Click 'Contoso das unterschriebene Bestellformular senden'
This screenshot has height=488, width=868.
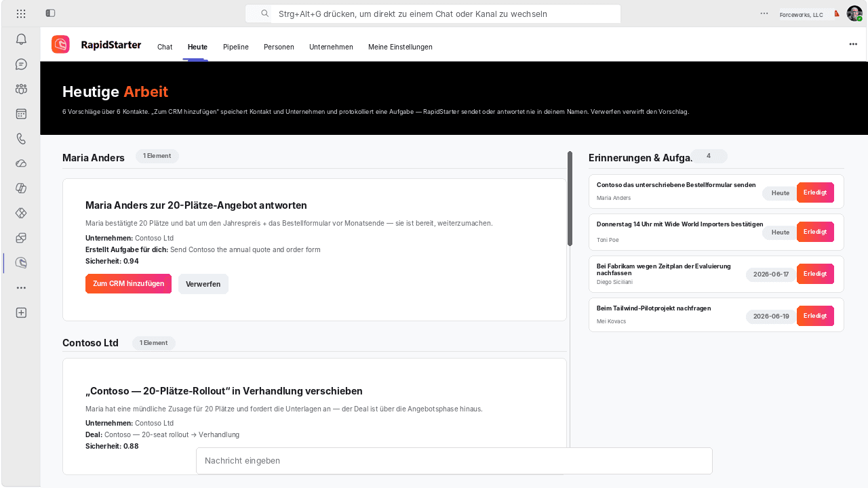(x=676, y=184)
